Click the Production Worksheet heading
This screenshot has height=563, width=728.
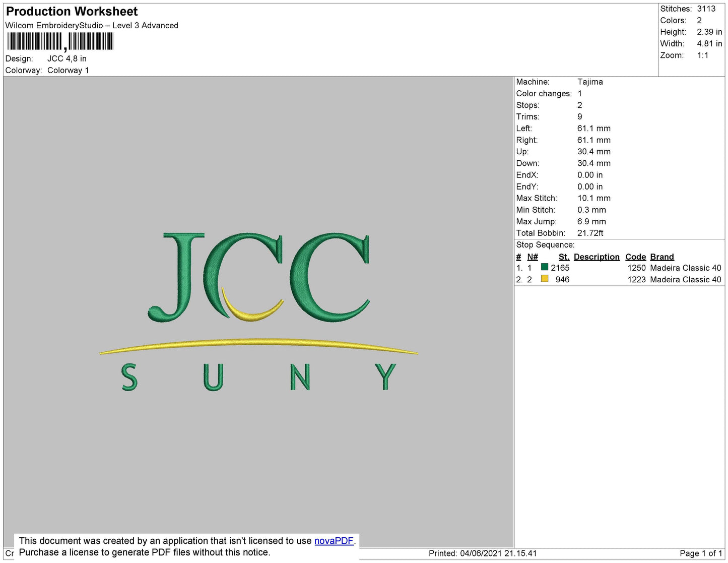pyautogui.click(x=72, y=11)
